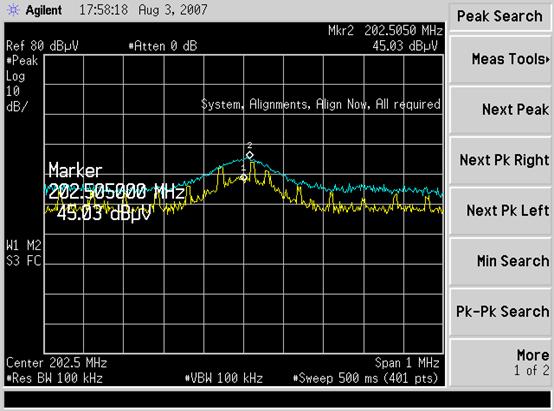The width and height of the screenshot is (554, 411).
Task: Select the Atten 0 dB annotation
Action: click(163, 46)
